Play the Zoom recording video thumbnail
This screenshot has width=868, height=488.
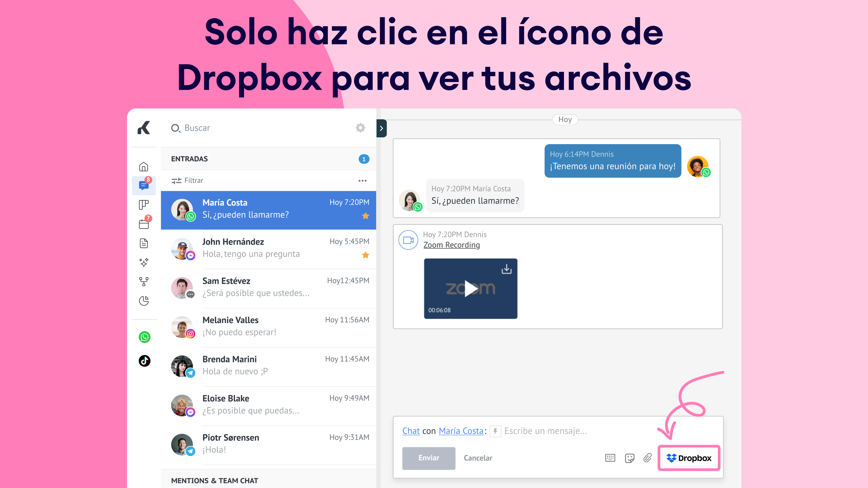(470, 289)
